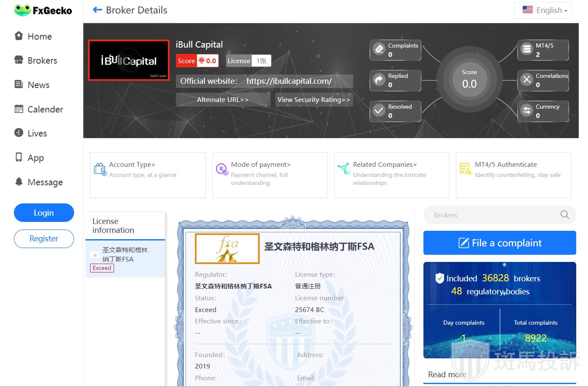Go to News in the sidebar
Image resolution: width=588 pixels, height=387 pixels.
[38, 85]
